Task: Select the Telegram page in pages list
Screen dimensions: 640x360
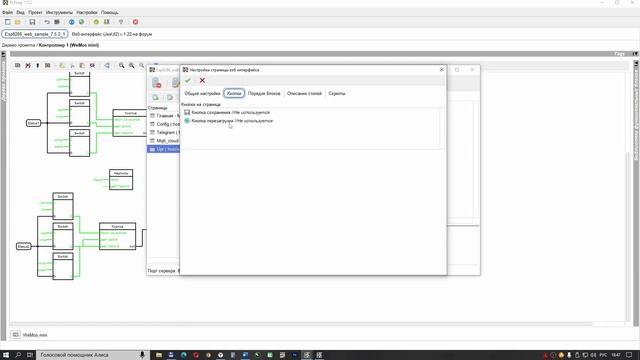Action: click(164, 133)
